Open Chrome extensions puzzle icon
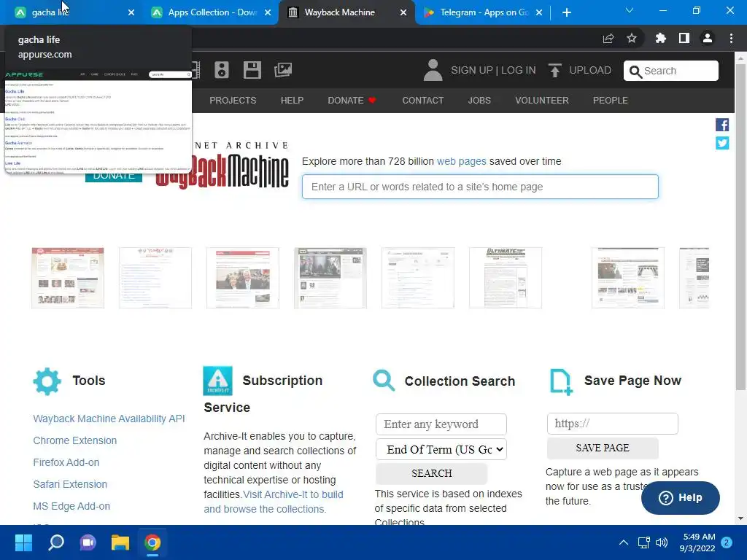This screenshot has width=747, height=560. click(x=660, y=38)
